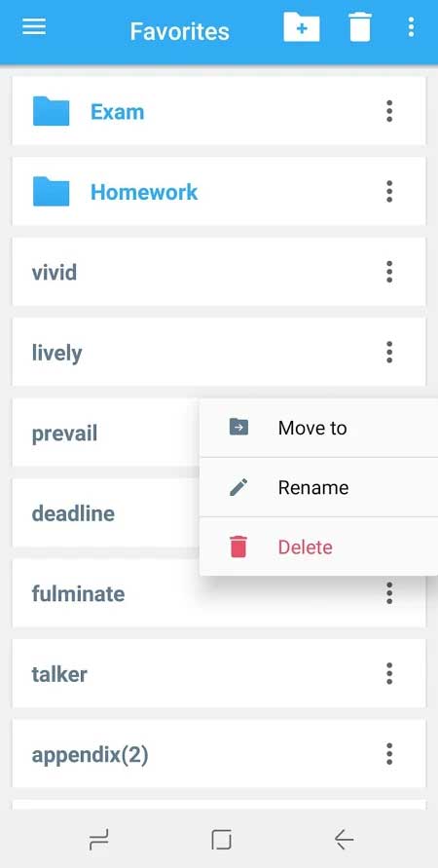Open the Homework folder icon
438x868 pixels.
51,192
